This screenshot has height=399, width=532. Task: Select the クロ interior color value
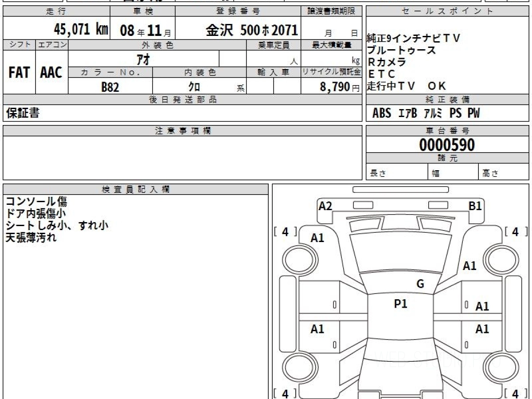point(194,87)
